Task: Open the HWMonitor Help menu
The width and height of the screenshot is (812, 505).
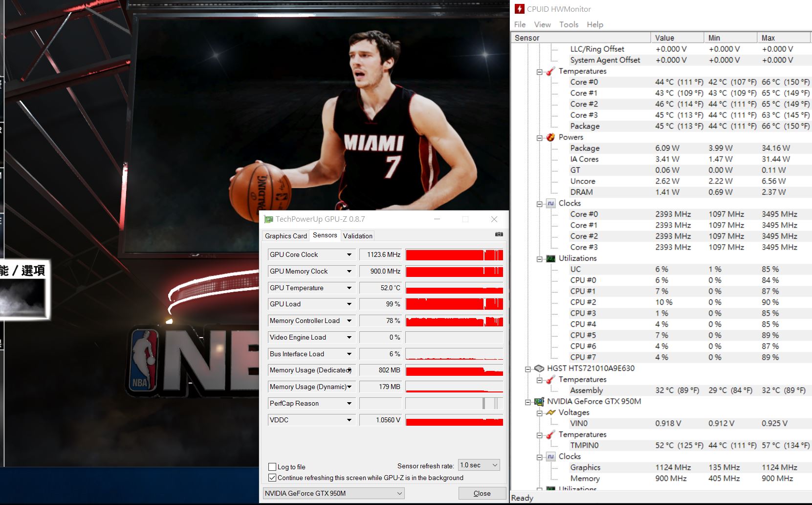Action: [595, 24]
